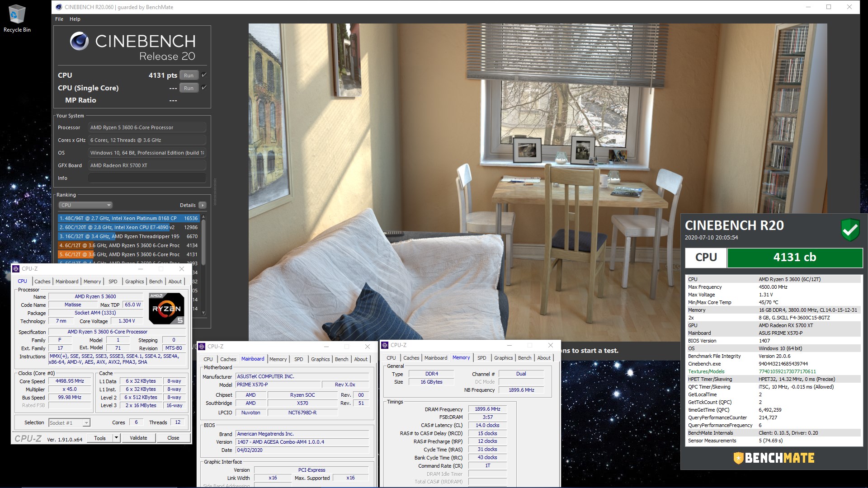Click the Textures/Models hash value in BenchMate

point(787,371)
